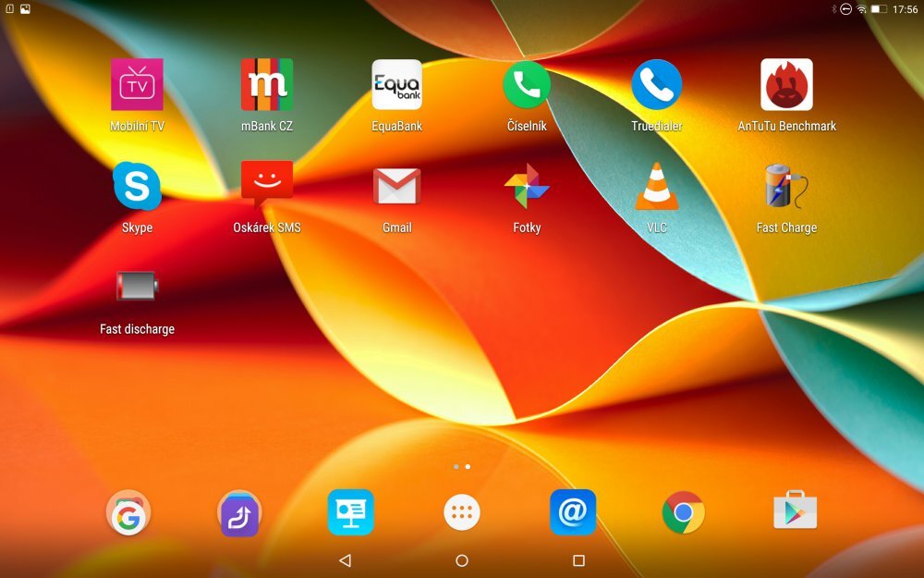Open Oskárek SMS
Image resolution: width=924 pixels, height=578 pixels.
pyautogui.click(x=267, y=187)
